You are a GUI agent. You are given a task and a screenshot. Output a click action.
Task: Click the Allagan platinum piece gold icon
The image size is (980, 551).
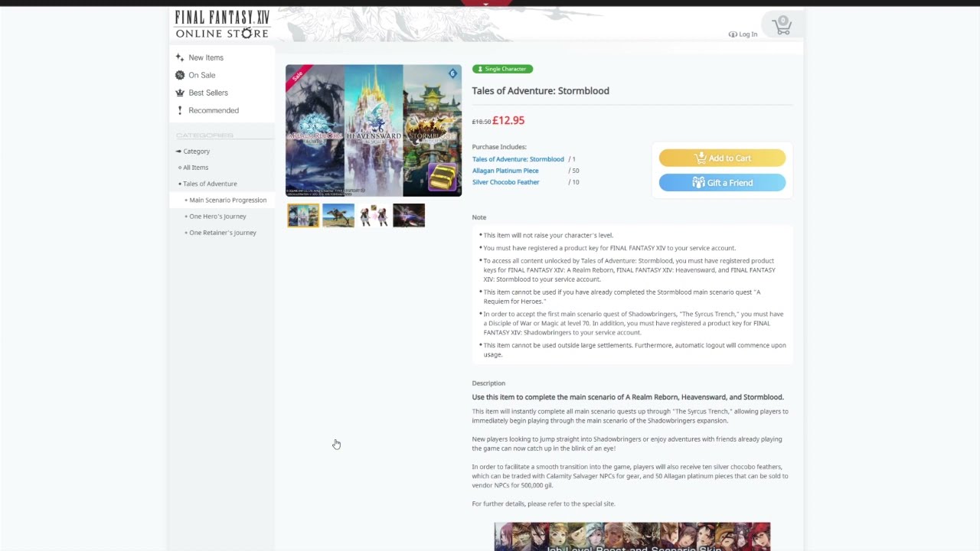[x=442, y=178]
